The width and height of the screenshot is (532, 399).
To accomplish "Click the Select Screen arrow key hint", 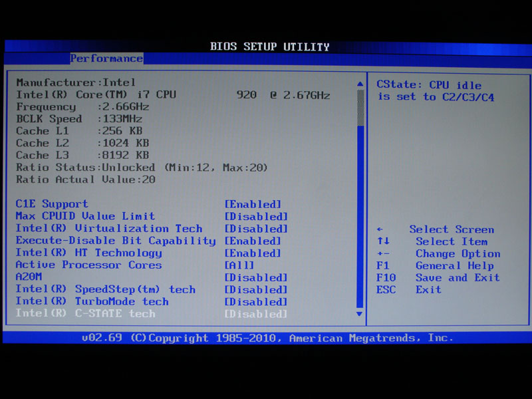I will [x=436, y=229].
